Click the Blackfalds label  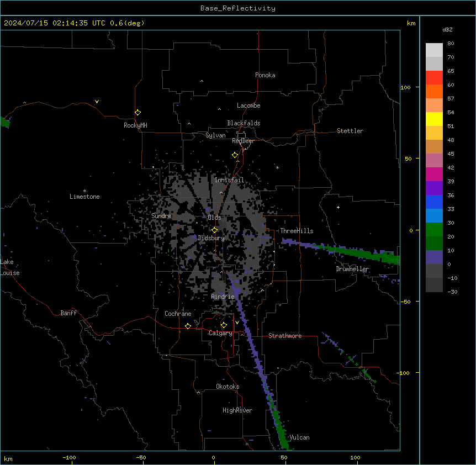[x=244, y=123]
